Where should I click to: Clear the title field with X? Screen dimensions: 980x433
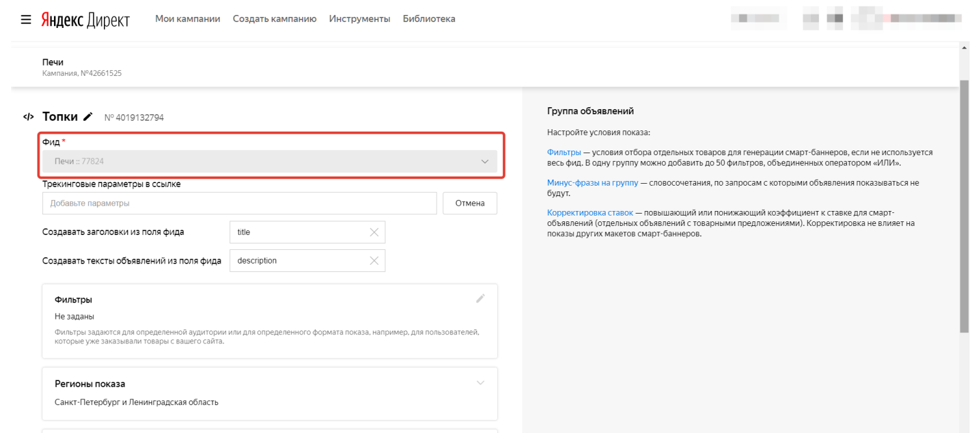click(x=374, y=232)
